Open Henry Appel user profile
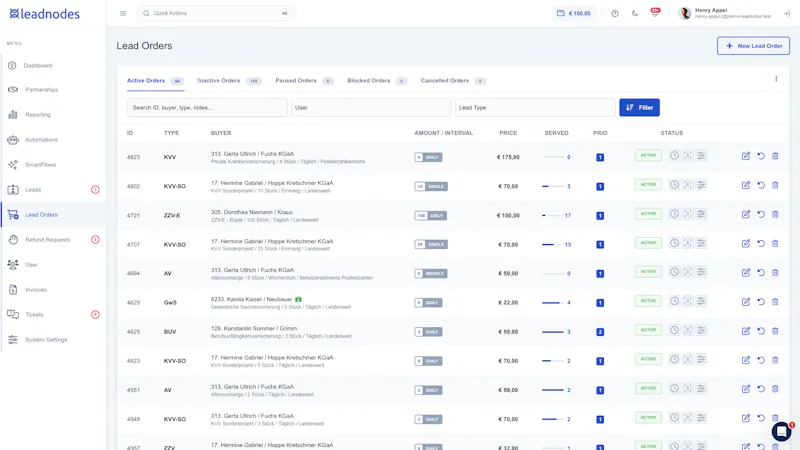The image size is (800, 450). [x=725, y=13]
